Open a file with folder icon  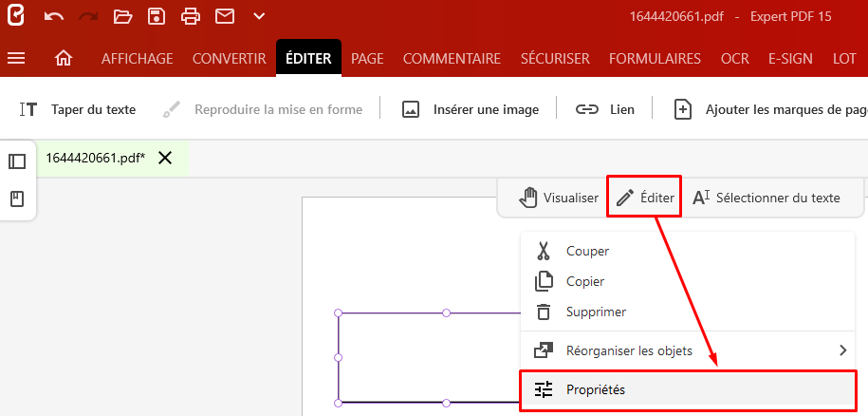123,16
